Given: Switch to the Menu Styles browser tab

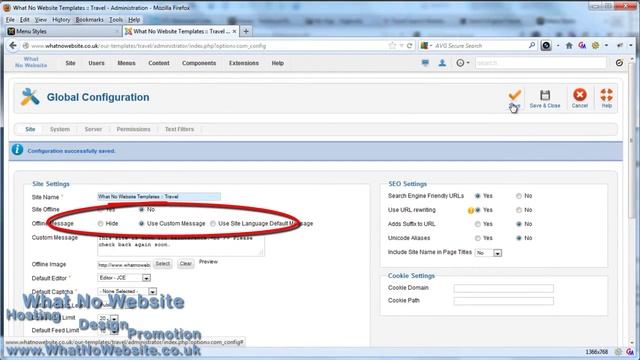Looking at the screenshot, I should point(63,31).
